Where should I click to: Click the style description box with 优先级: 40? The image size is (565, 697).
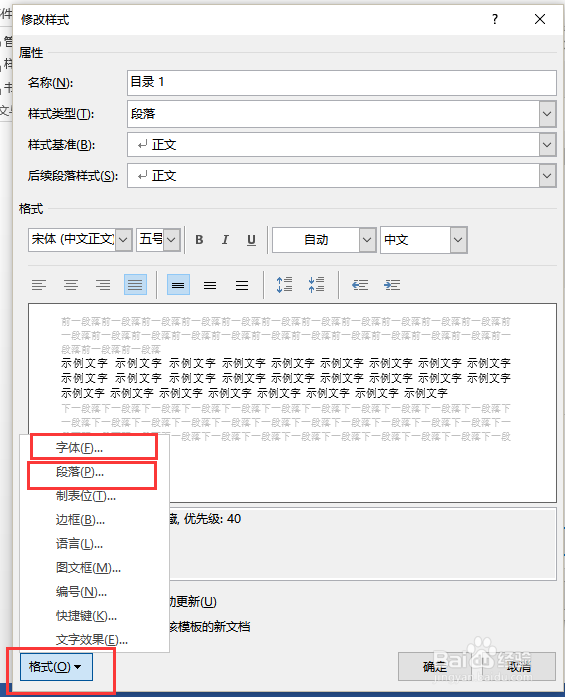pyautogui.click(x=363, y=544)
